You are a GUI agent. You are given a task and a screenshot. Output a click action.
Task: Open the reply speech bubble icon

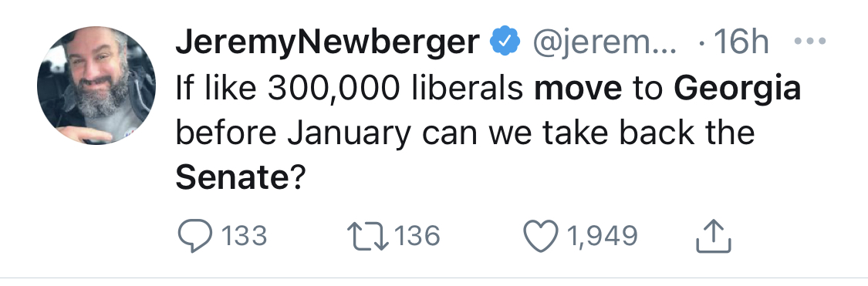(x=195, y=236)
